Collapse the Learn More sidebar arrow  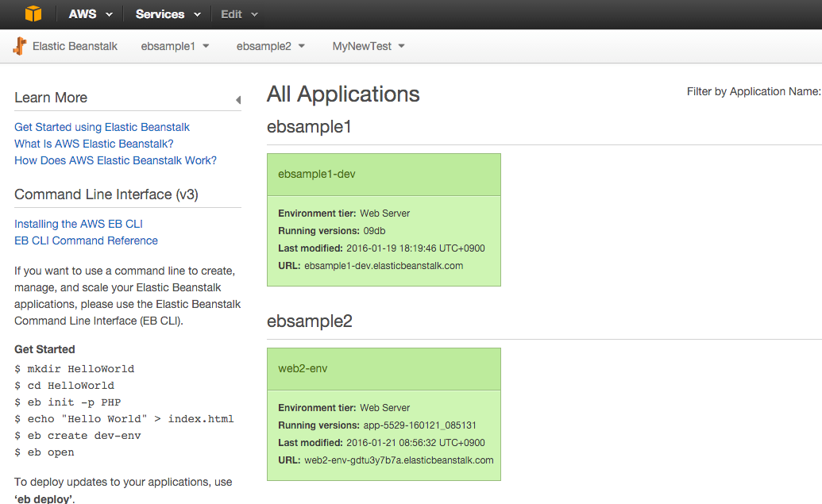(x=237, y=100)
